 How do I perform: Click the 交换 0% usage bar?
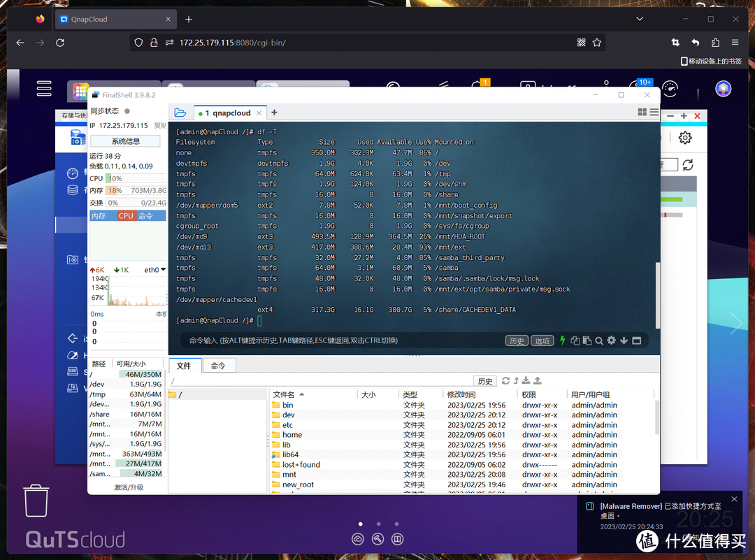(x=136, y=203)
